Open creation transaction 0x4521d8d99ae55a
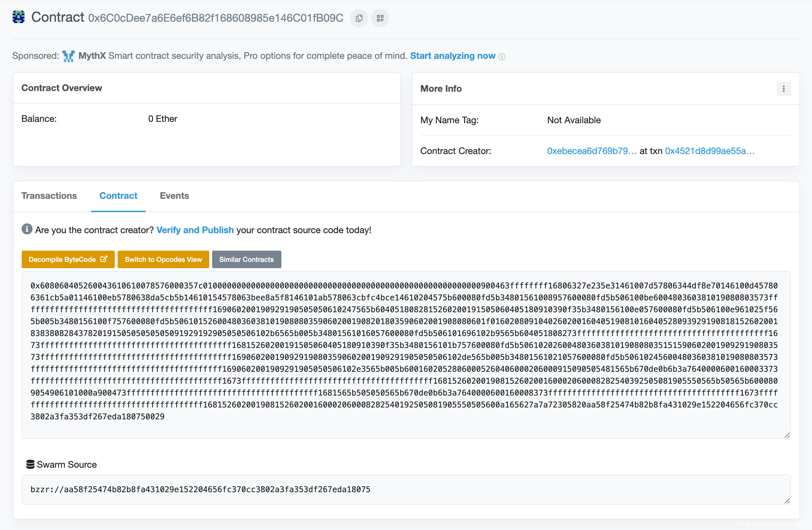Viewport: 812px width, 530px height. pyautogui.click(x=709, y=151)
